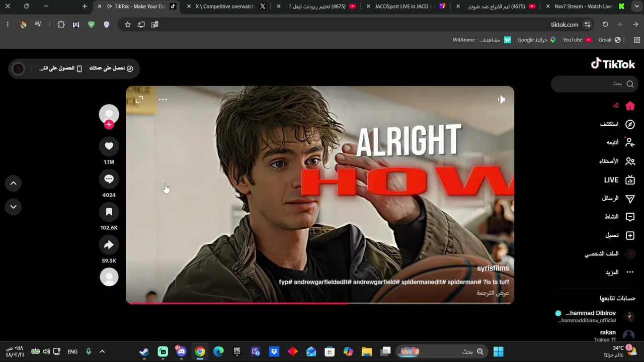Open the WitAnime bookmark
The height and width of the screenshot is (362, 644).
pos(481,40)
